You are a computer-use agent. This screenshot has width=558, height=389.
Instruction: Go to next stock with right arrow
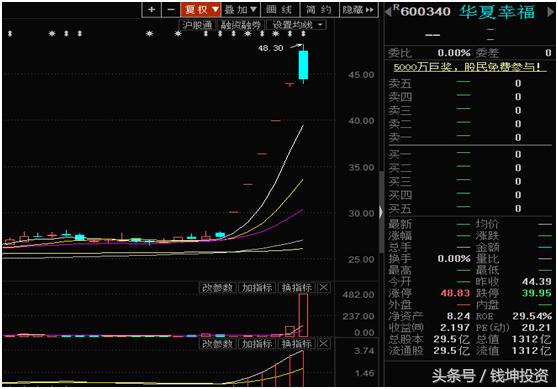click(x=550, y=12)
